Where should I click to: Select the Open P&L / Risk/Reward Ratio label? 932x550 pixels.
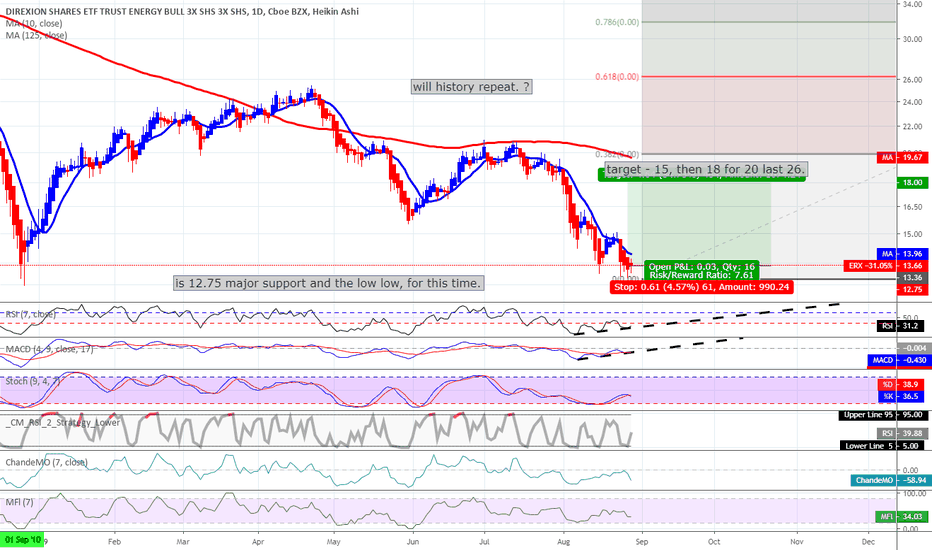coord(701,271)
